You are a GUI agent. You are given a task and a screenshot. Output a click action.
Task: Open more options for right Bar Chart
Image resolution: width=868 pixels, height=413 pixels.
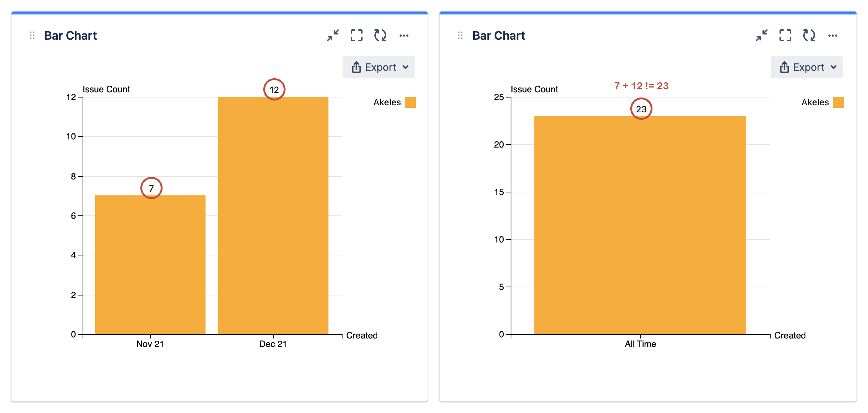click(x=833, y=36)
